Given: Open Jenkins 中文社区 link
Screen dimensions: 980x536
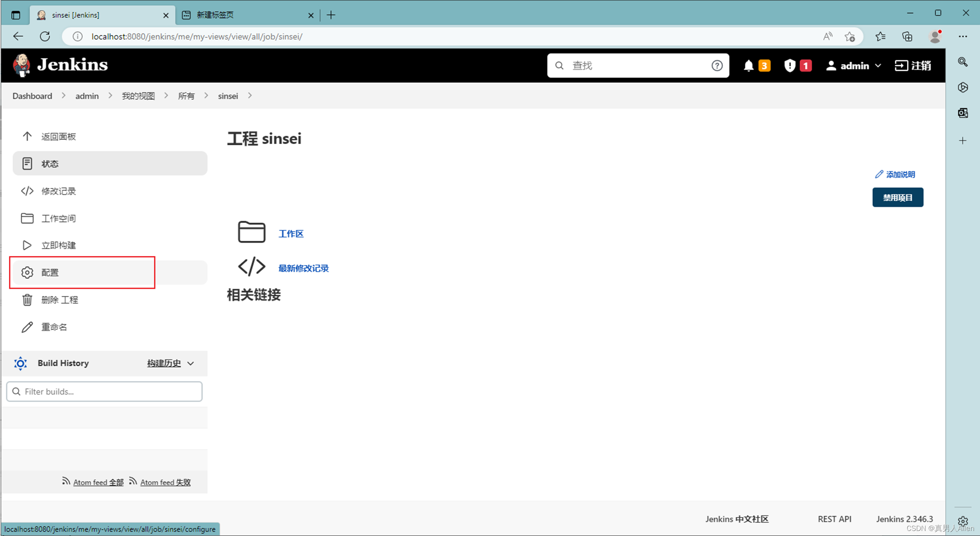Looking at the screenshot, I should 737,519.
